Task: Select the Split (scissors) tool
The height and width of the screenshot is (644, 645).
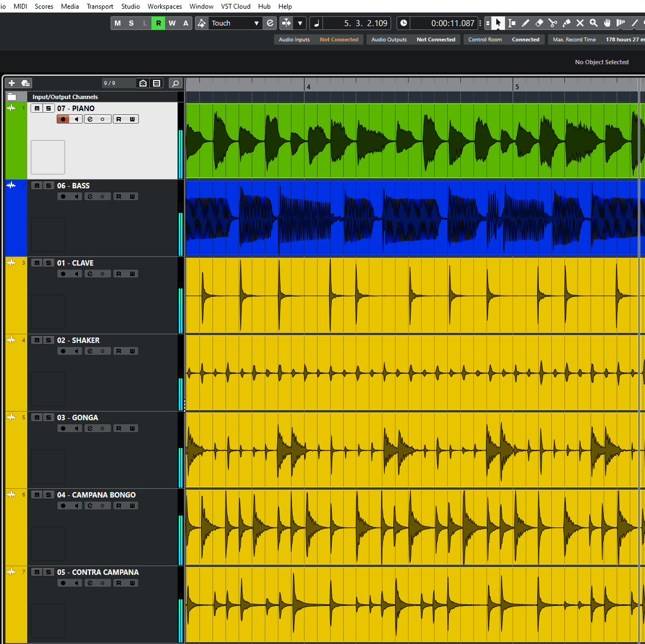Action: click(553, 23)
